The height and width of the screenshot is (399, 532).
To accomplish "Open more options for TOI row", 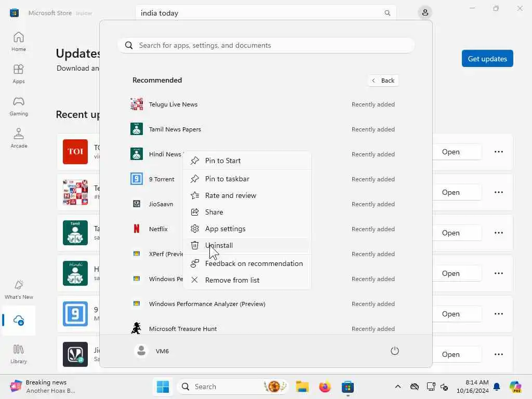I will (498, 152).
